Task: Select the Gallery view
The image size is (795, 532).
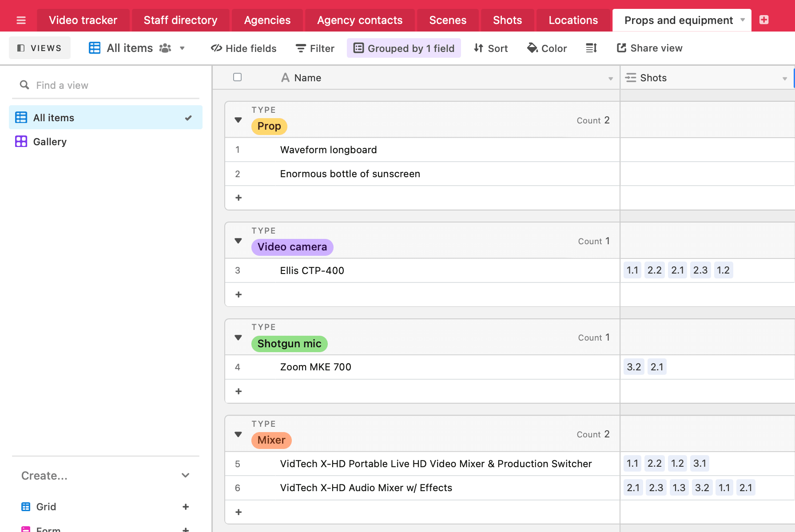Action: [x=50, y=142]
